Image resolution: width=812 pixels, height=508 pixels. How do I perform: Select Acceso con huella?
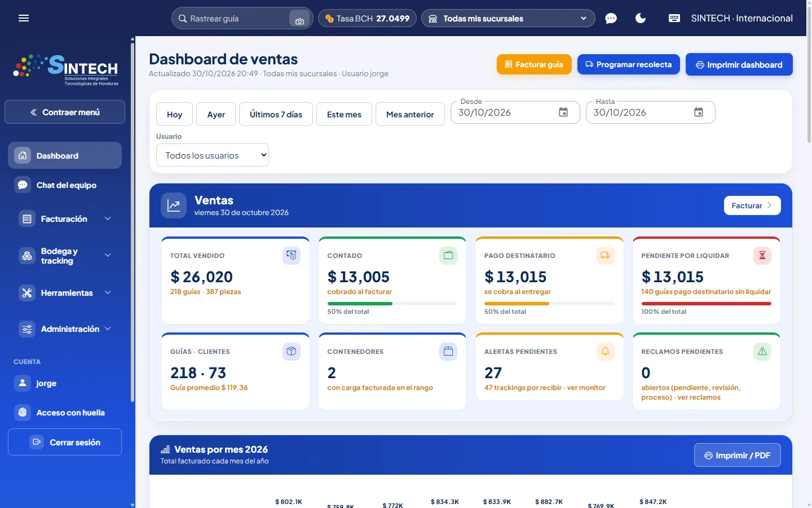click(x=65, y=413)
